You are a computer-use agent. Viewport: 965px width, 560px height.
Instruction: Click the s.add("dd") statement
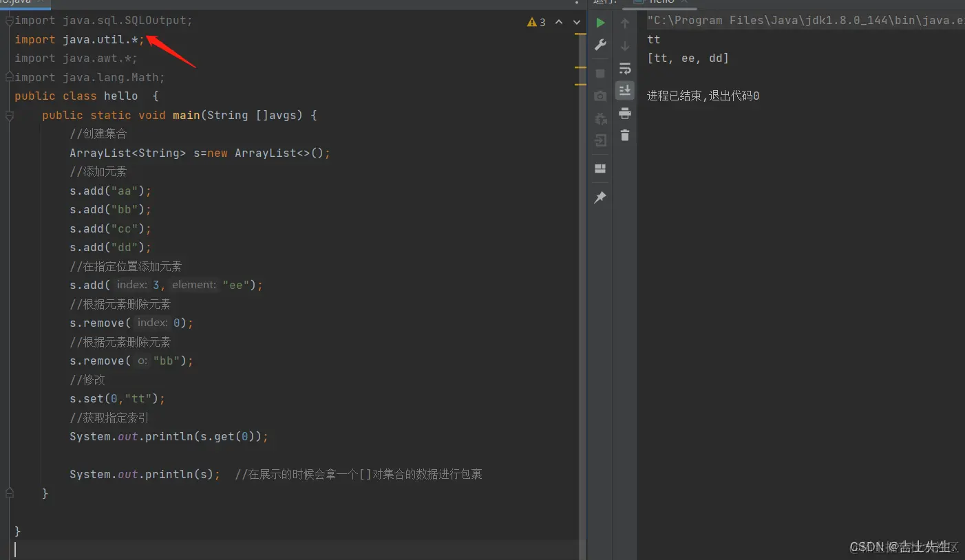pyautogui.click(x=110, y=248)
